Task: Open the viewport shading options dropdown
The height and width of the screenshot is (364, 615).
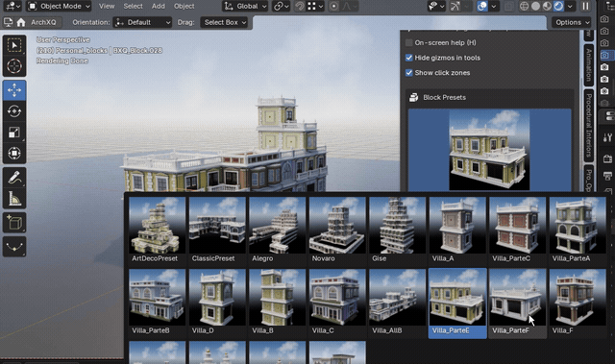Action: [570, 7]
